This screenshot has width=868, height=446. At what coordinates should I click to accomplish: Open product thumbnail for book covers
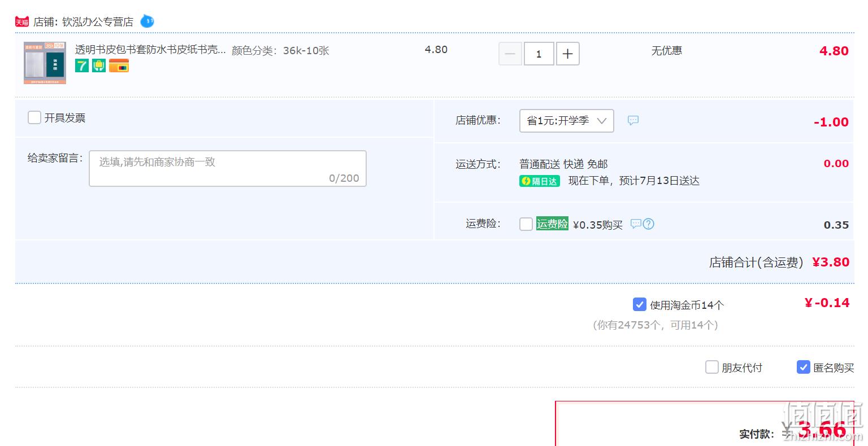pos(45,63)
